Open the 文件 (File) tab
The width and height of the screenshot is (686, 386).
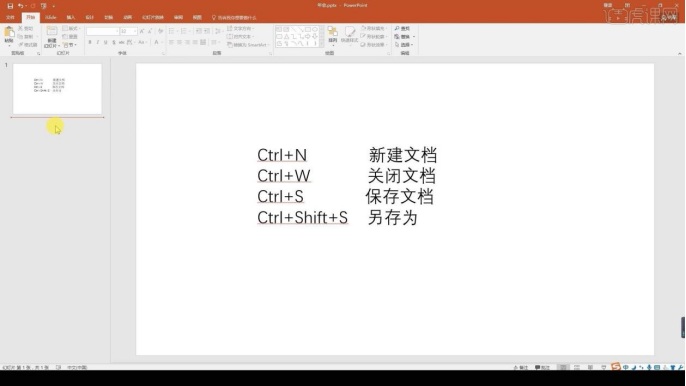click(10, 18)
